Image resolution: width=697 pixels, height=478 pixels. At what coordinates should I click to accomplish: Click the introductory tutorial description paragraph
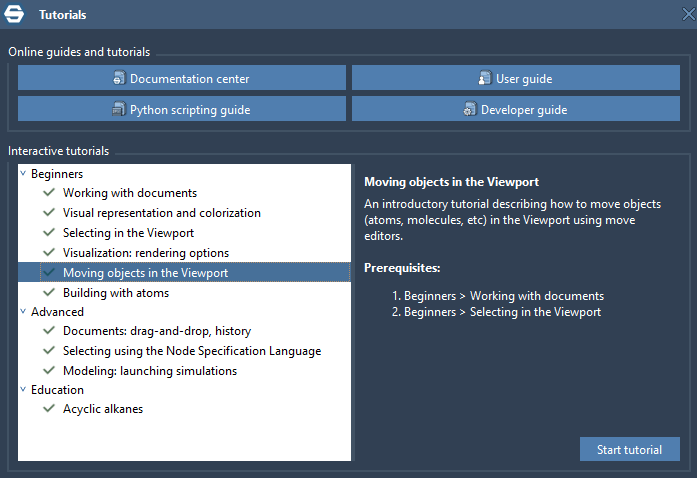tap(513, 220)
